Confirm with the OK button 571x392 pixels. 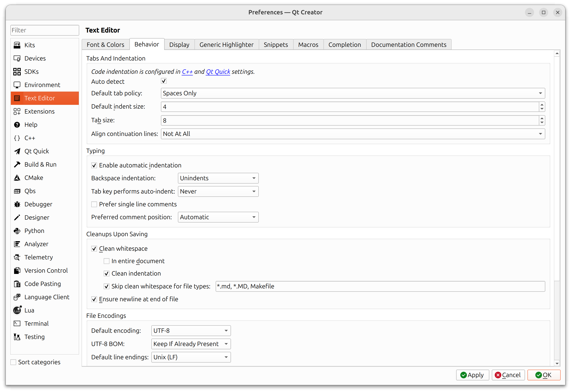(x=544, y=375)
